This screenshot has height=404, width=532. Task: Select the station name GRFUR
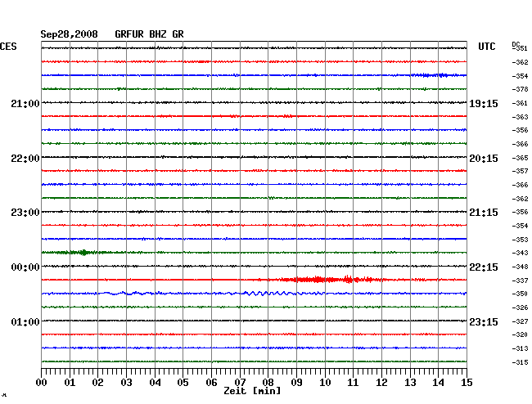(129, 34)
